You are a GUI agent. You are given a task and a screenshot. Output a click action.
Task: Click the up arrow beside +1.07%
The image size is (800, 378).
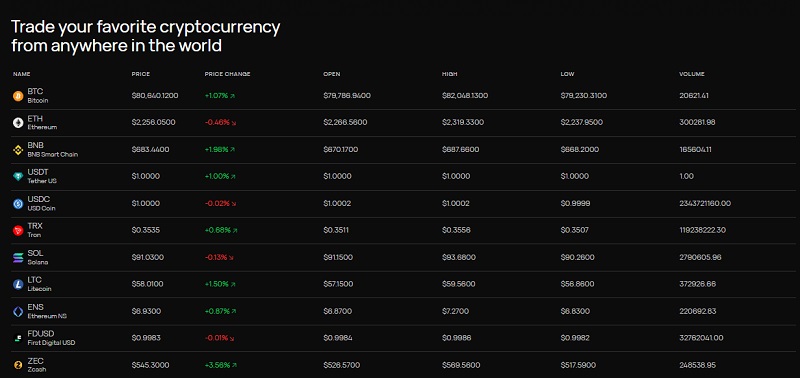coord(233,96)
